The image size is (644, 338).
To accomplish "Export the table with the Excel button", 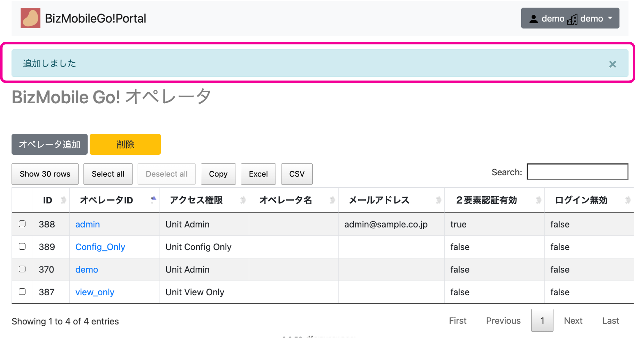I will [258, 174].
